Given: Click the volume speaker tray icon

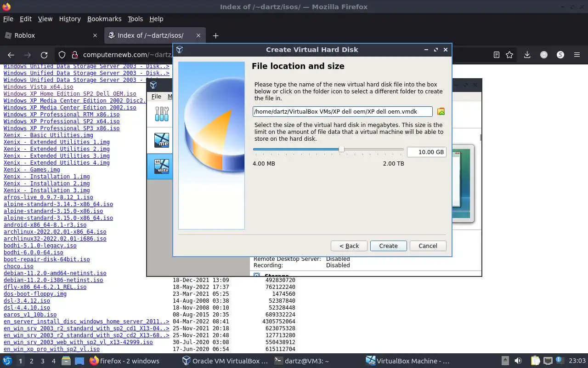Looking at the screenshot, I should tap(518, 361).
